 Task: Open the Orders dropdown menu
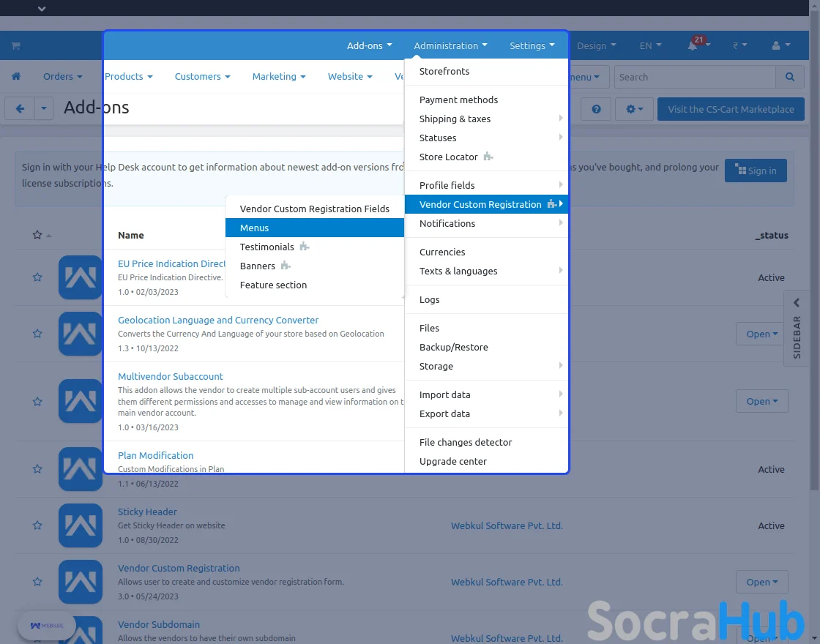pos(63,76)
